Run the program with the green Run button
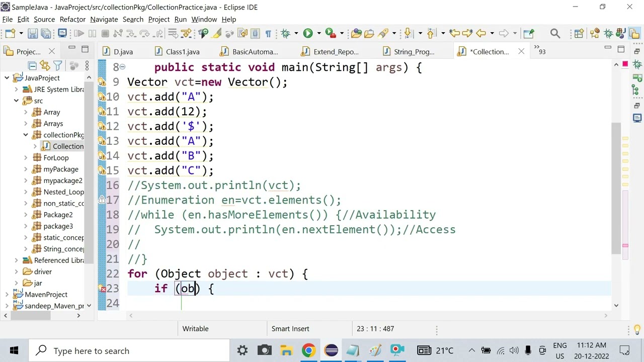This screenshot has height=362, width=644. coord(308,34)
